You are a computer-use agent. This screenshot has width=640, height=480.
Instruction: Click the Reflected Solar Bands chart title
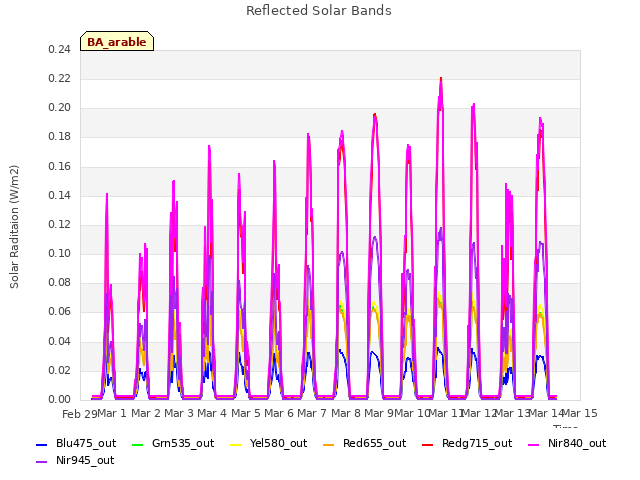point(319,11)
